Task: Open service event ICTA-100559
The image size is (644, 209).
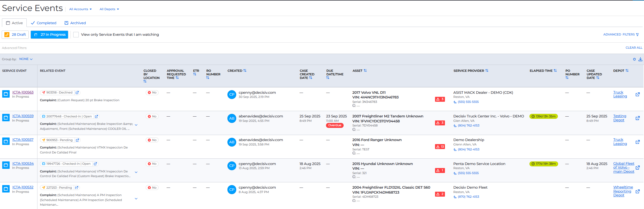Action: (x=23, y=116)
